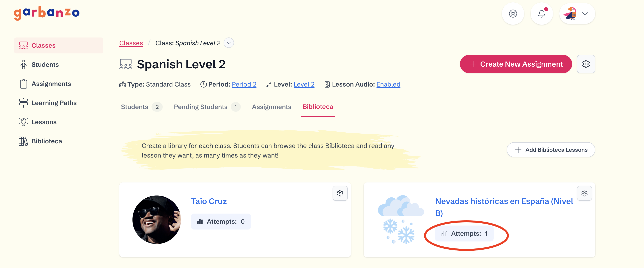Screen dimensions: 644x268
Task: Open Learning Paths in the sidebar
Action: 54,103
